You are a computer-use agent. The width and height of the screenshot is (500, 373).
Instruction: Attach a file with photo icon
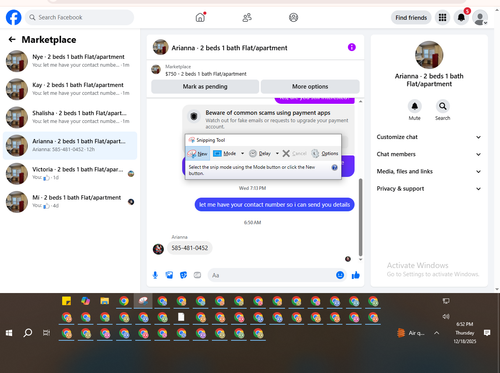[x=169, y=275]
